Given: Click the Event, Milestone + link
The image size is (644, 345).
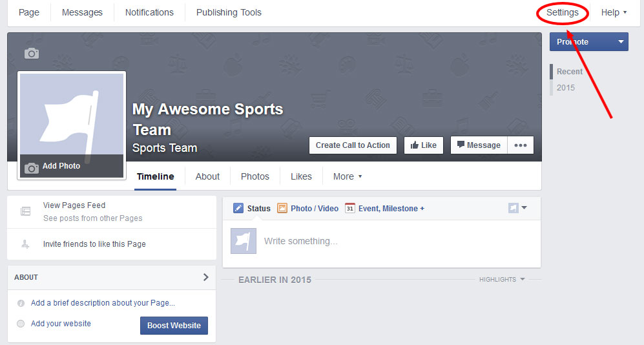Looking at the screenshot, I should [391, 208].
